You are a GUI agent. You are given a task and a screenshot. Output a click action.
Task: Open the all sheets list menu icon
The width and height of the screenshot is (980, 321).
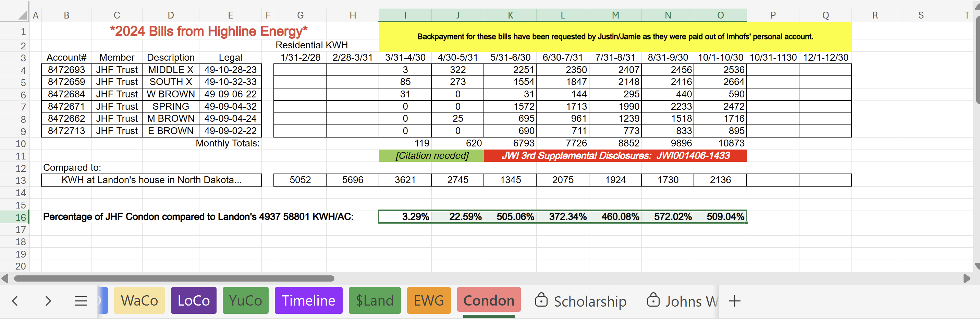coord(81,301)
